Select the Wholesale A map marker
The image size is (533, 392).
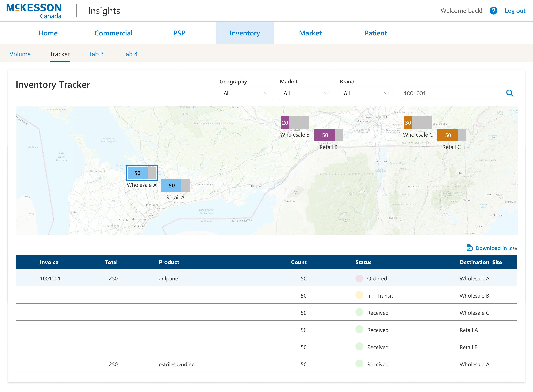click(x=142, y=173)
